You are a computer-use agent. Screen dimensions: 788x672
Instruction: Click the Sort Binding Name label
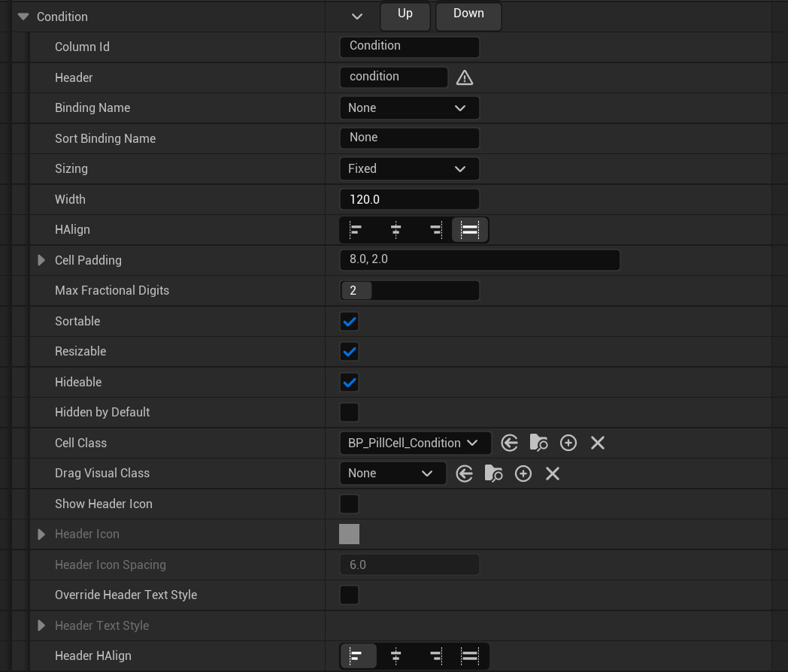click(105, 138)
